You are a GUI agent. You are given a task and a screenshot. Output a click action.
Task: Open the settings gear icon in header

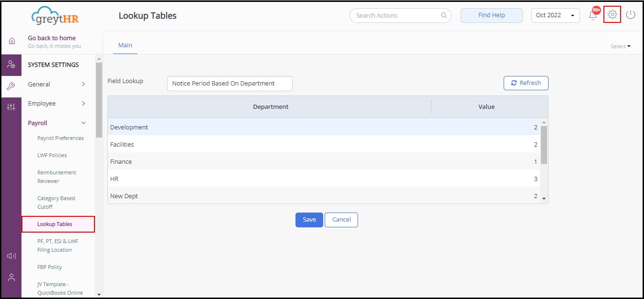(x=612, y=15)
